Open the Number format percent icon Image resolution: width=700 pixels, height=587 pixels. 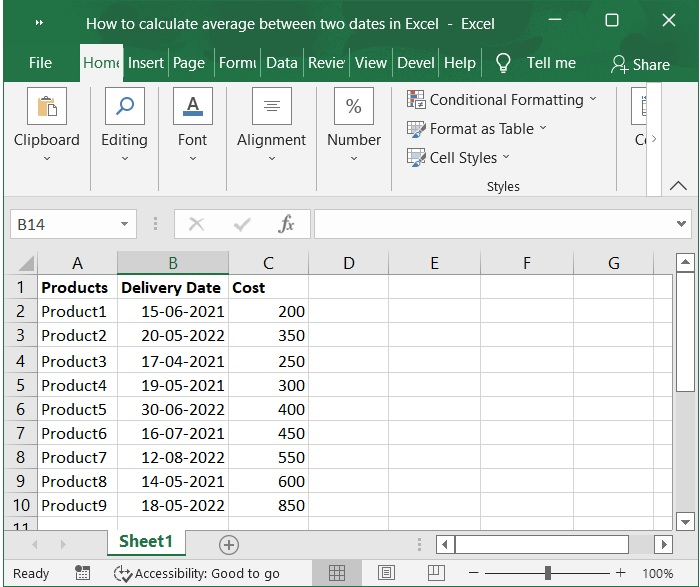(x=353, y=107)
